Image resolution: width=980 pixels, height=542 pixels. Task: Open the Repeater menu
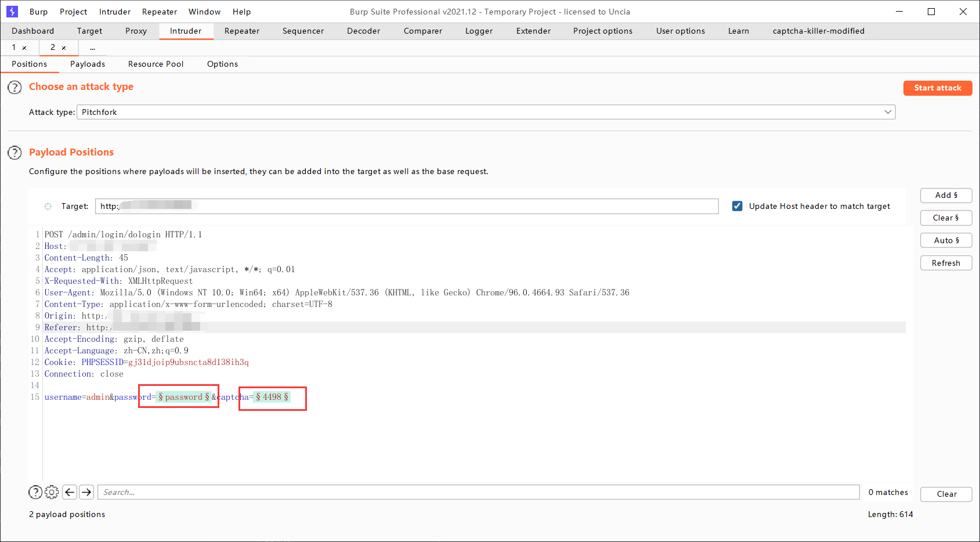coord(160,12)
